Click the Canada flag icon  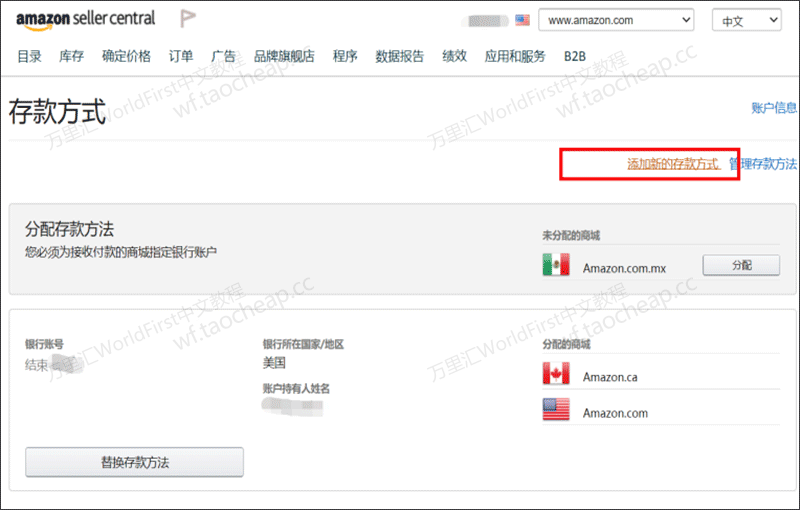[556, 373]
